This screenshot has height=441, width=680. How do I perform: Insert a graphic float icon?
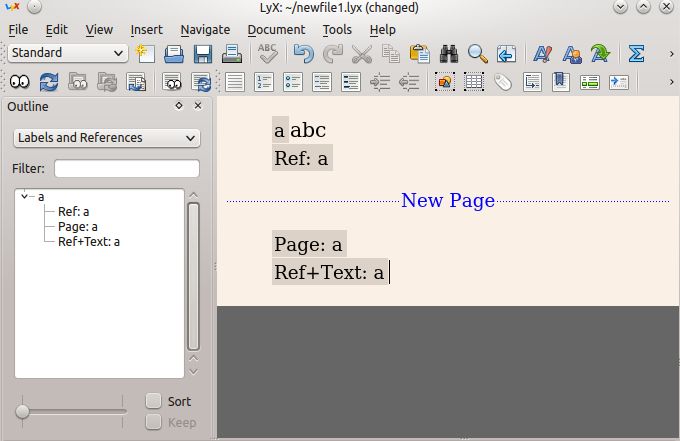445,82
